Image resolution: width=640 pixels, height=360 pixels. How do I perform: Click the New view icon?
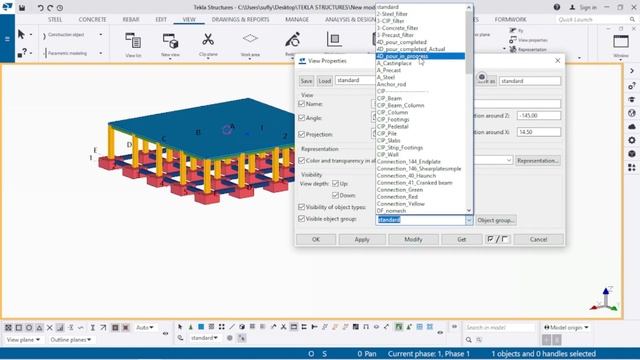click(170, 41)
